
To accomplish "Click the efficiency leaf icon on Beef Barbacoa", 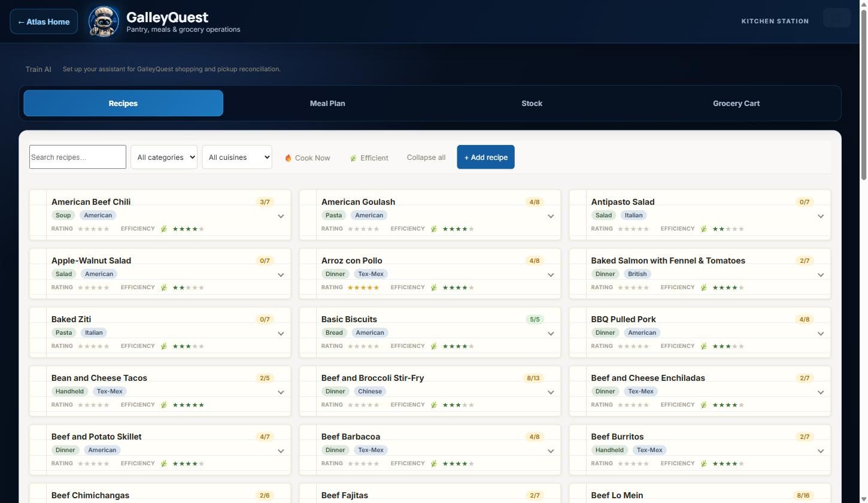I will (433, 463).
